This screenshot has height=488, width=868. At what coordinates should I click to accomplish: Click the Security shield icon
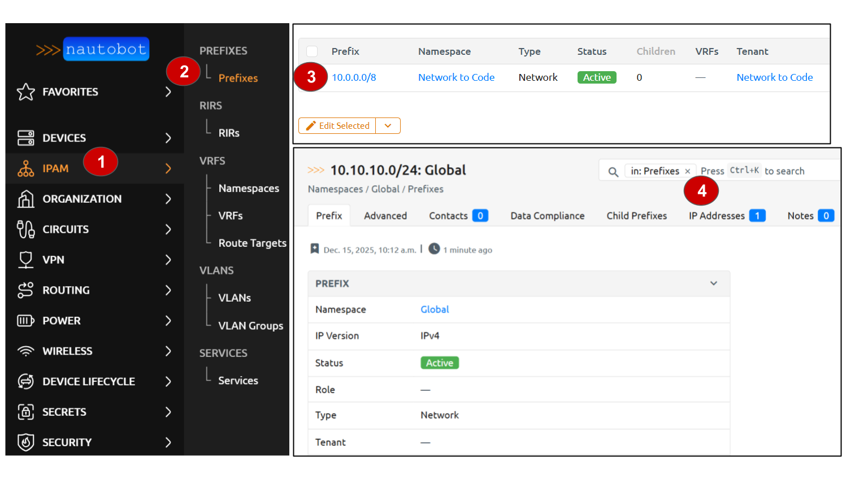click(x=26, y=442)
